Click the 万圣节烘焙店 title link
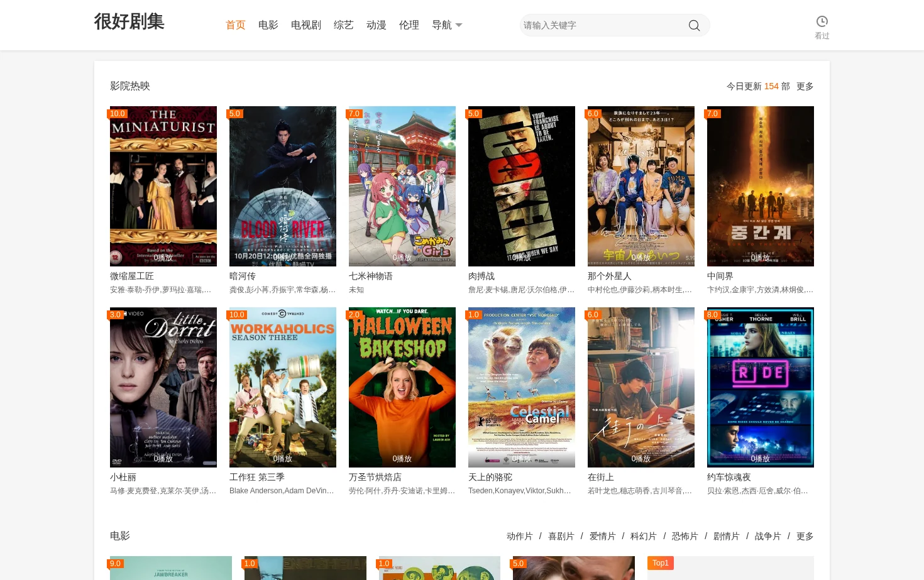 (x=375, y=477)
